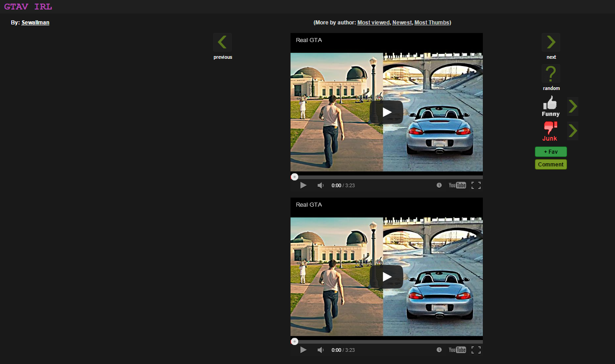Go to next post with arrow icon

click(x=551, y=42)
